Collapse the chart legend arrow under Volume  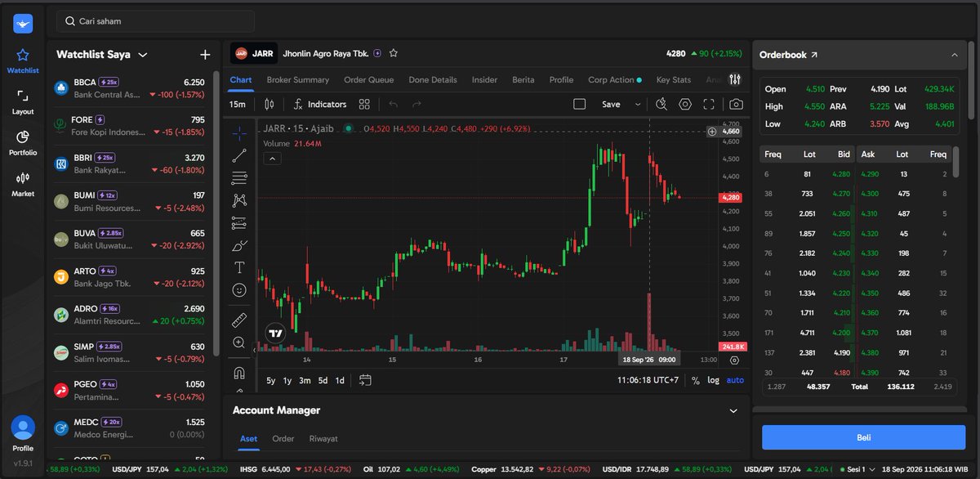pos(273,159)
